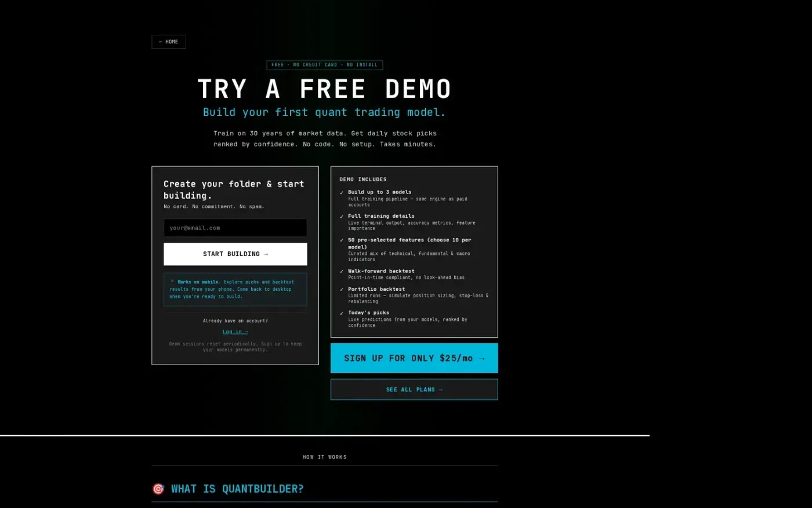Click 'No card. No commitment. No spam.' text
Viewport: 812px width, 508px height.
point(213,207)
